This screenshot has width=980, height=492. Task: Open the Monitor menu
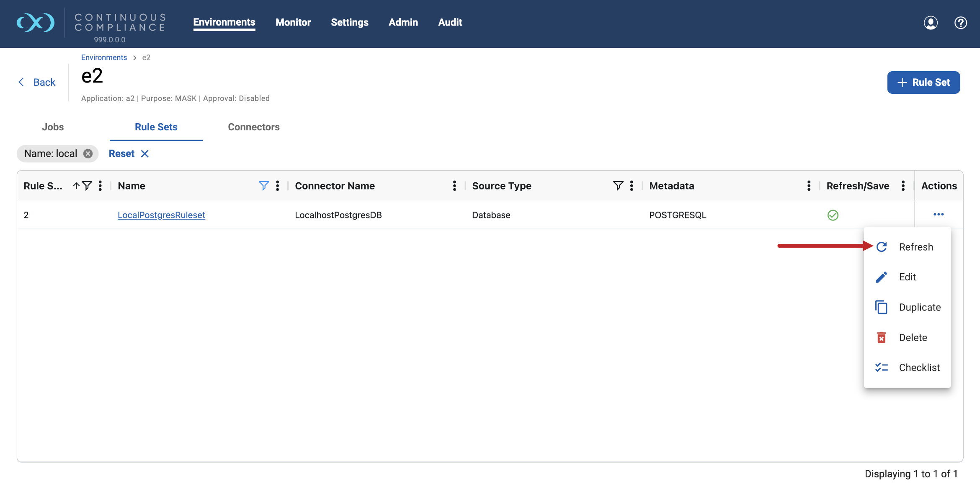point(293,22)
